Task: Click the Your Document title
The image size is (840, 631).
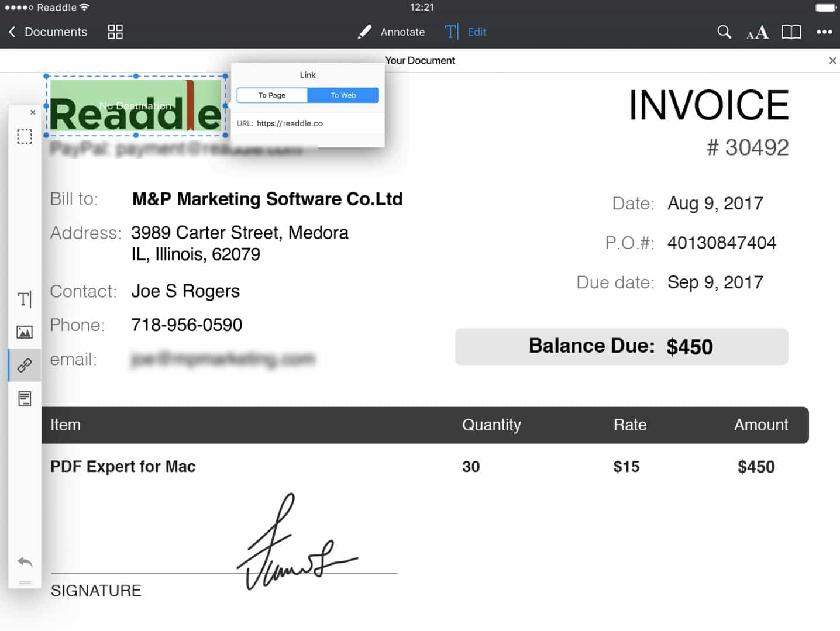Action: pyautogui.click(x=420, y=60)
